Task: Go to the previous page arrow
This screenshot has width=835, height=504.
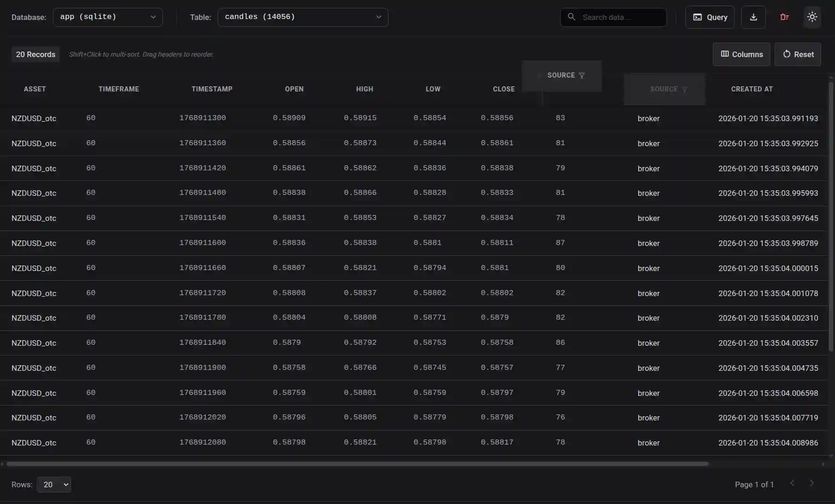Action: (x=792, y=484)
